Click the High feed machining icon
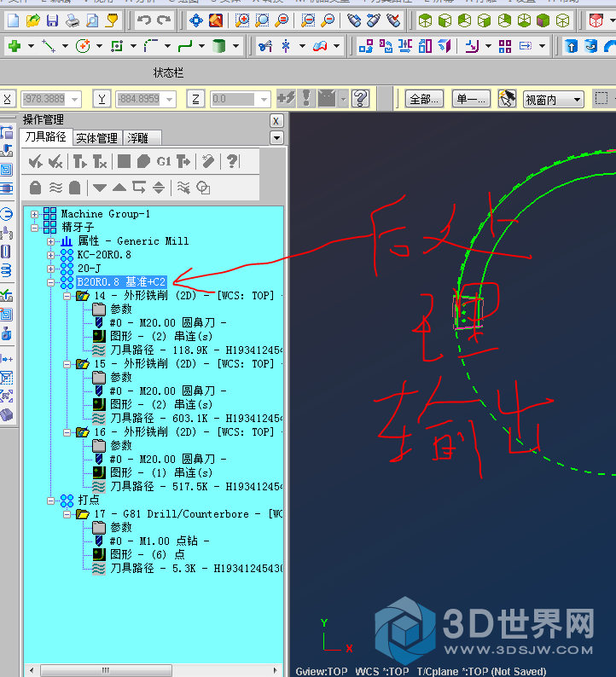This screenshot has width=616, height=677. [183, 162]
